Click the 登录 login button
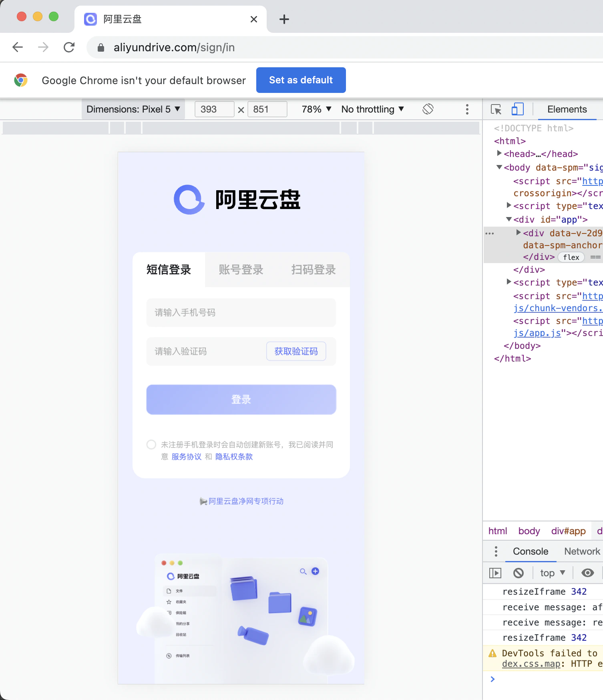This screenshot has width=603, height=700. (241, 400)
